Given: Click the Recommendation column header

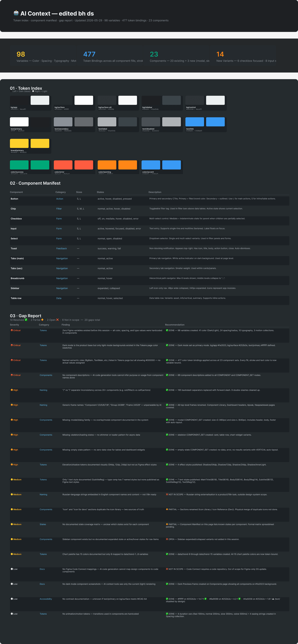Looking at the screenshot, I should [175, 325].
